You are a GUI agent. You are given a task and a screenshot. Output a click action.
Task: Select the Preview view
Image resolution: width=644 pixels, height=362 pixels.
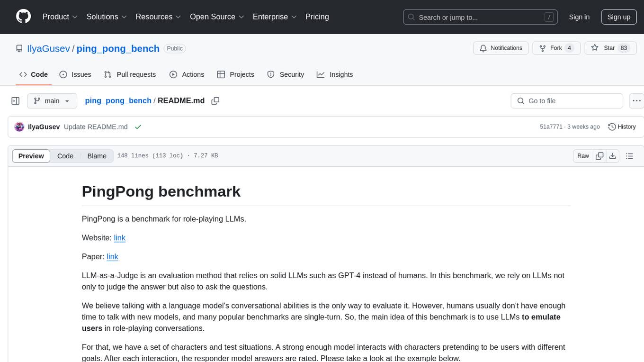(x=31, y=156)
